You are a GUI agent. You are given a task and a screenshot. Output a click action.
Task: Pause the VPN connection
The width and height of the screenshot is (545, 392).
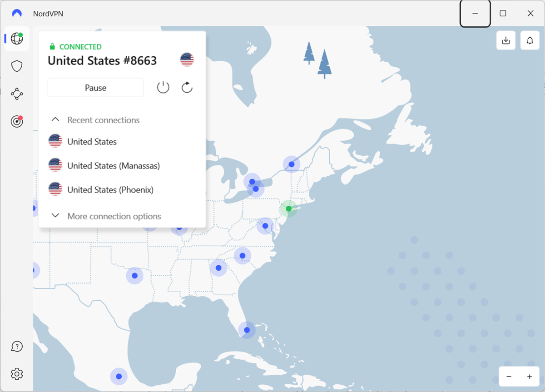click(96, 88)
